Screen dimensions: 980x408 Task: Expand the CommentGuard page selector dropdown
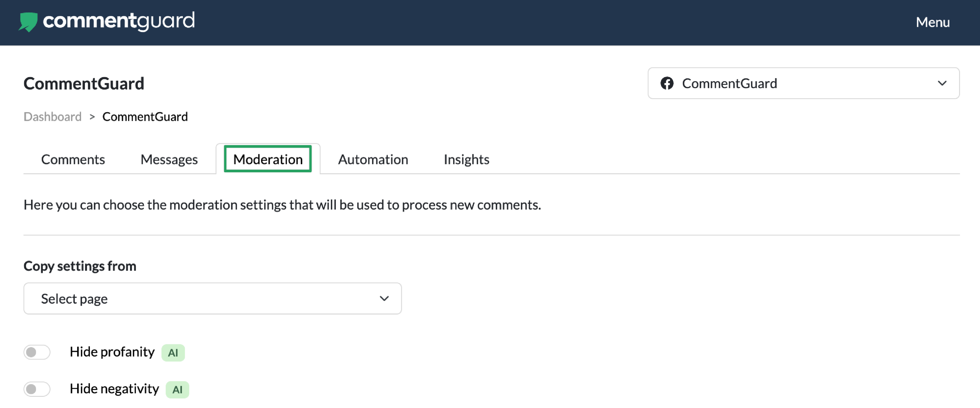[804, 83]
